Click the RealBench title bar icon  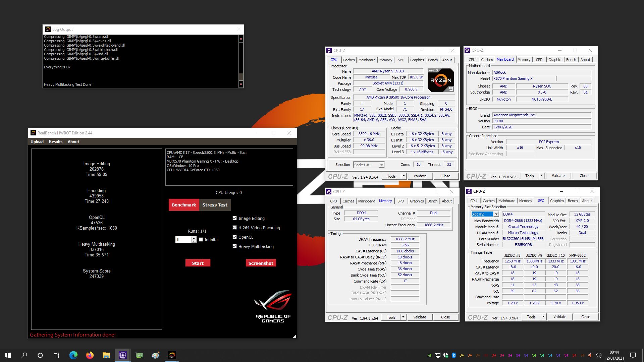[x=33, y=133]
